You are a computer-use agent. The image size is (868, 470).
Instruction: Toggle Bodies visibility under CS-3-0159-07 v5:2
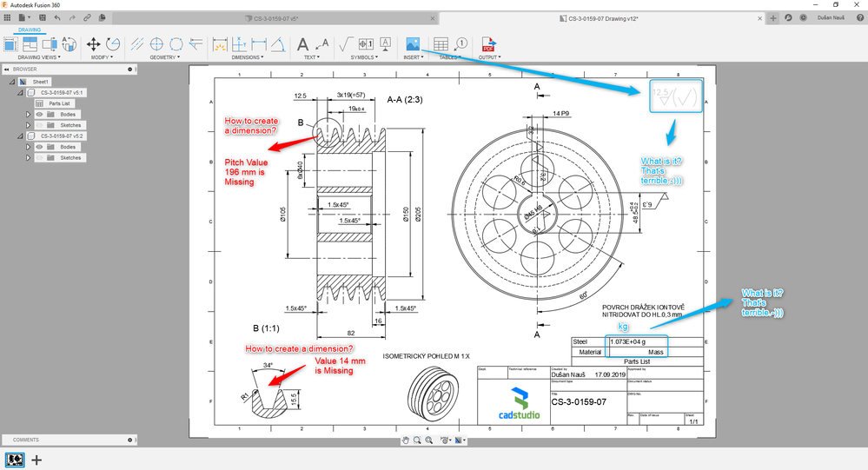[x=39, y=147]
